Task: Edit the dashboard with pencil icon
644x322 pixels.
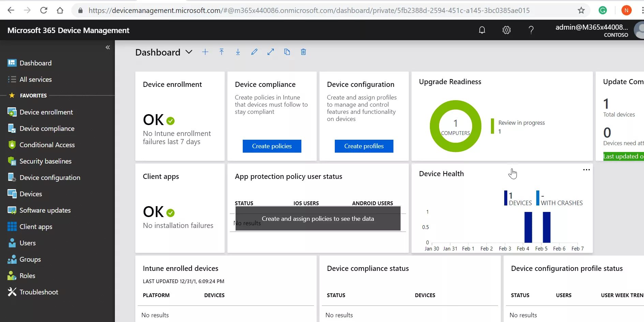Action: tap(254, 52)
